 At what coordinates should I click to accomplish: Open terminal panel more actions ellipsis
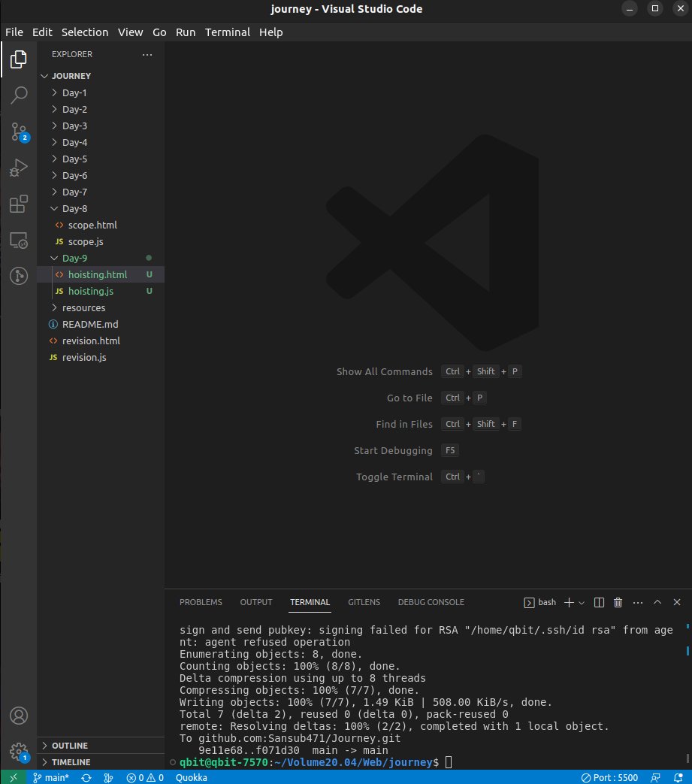[x=638, y=603]
